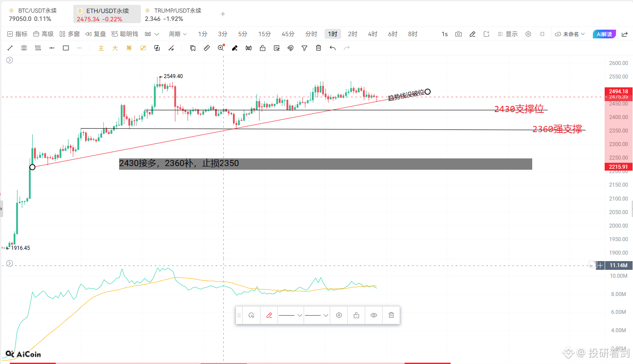Open the filter funnel tool
The image size is (633, 364).
(x=305, y=48)
